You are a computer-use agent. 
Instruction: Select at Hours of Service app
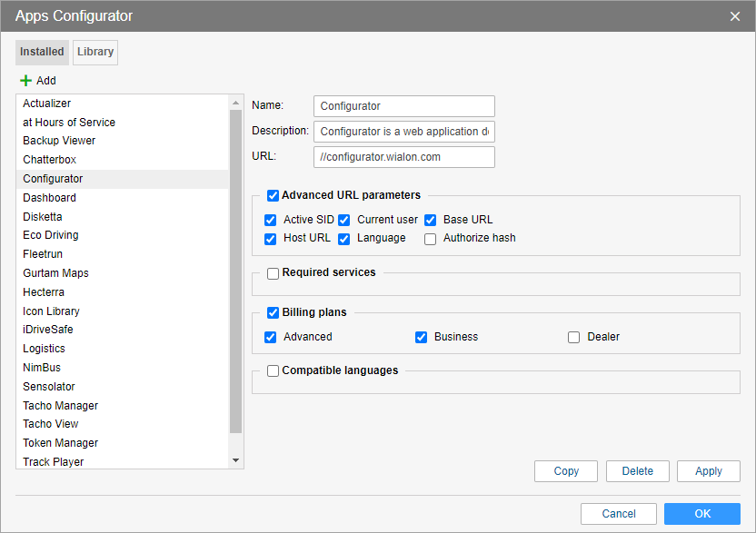(122, 123)
